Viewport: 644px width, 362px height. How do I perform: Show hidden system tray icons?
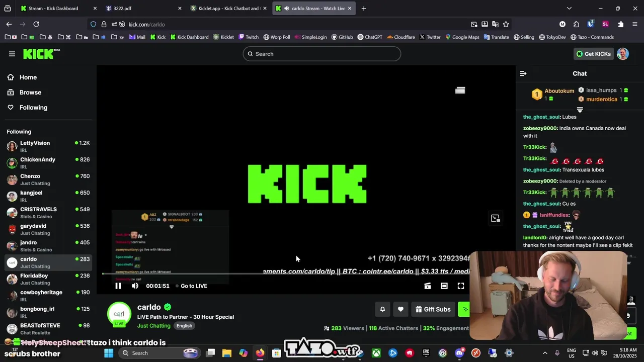tap(545, 353)
